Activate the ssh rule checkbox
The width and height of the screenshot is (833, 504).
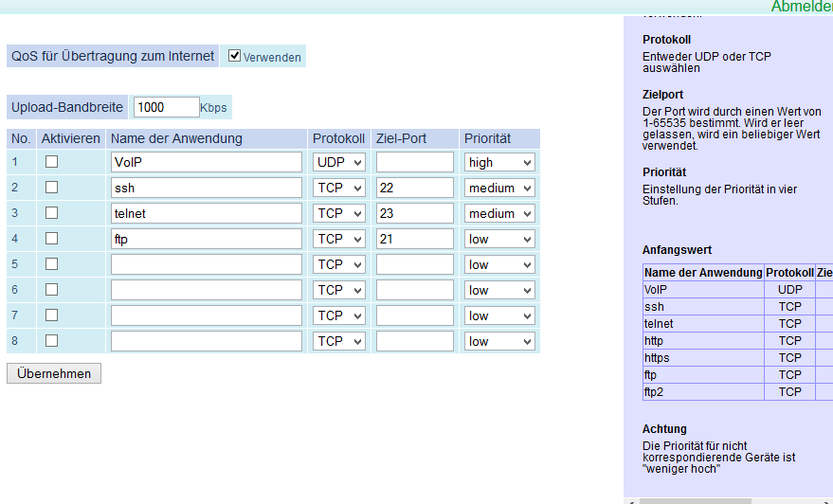(x=52, y=188)
